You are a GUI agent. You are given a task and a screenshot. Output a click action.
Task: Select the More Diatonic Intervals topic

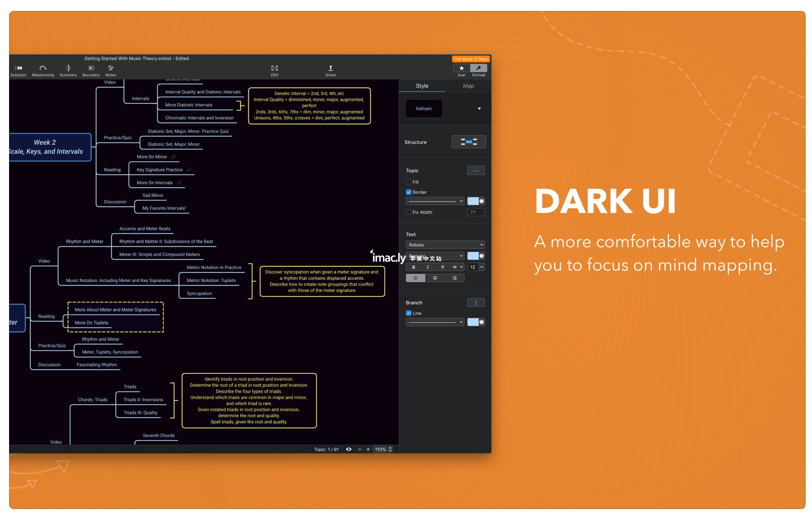tap(189, 105)
